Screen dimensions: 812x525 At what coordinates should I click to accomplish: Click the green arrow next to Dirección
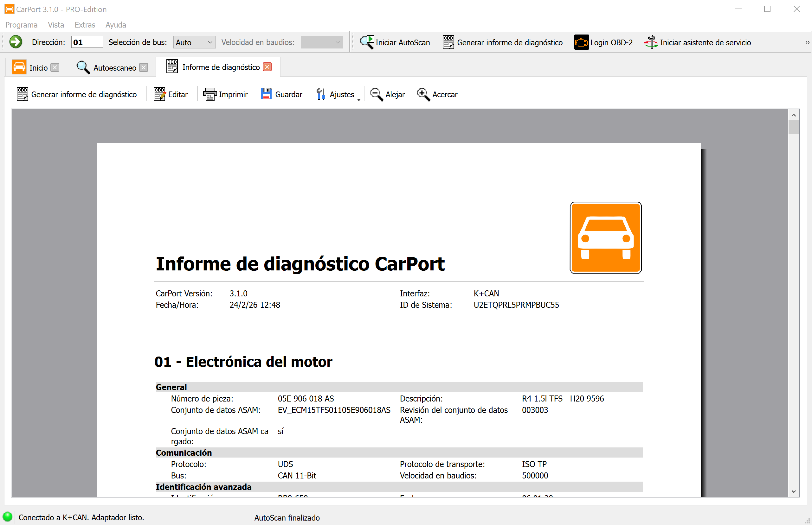(x=16, y=41)
